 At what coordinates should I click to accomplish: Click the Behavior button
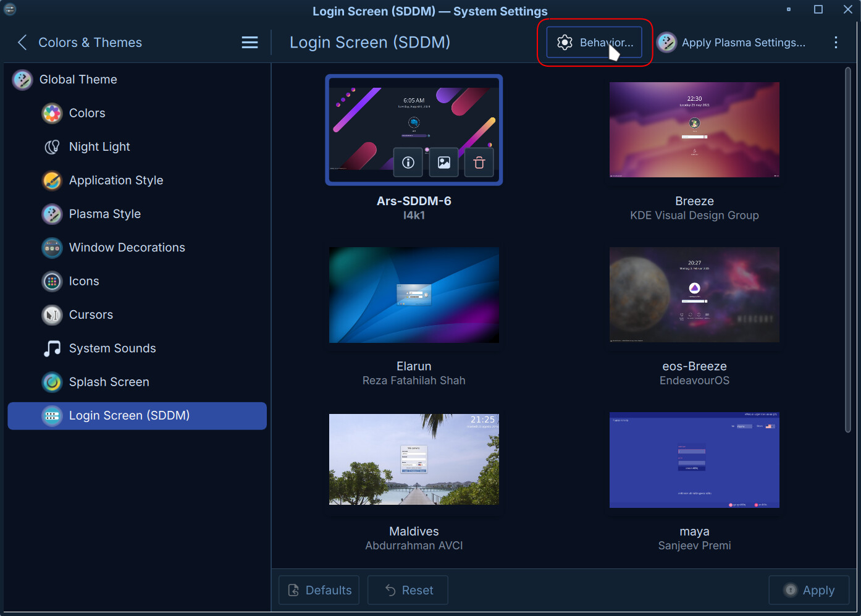click(594, 43)
